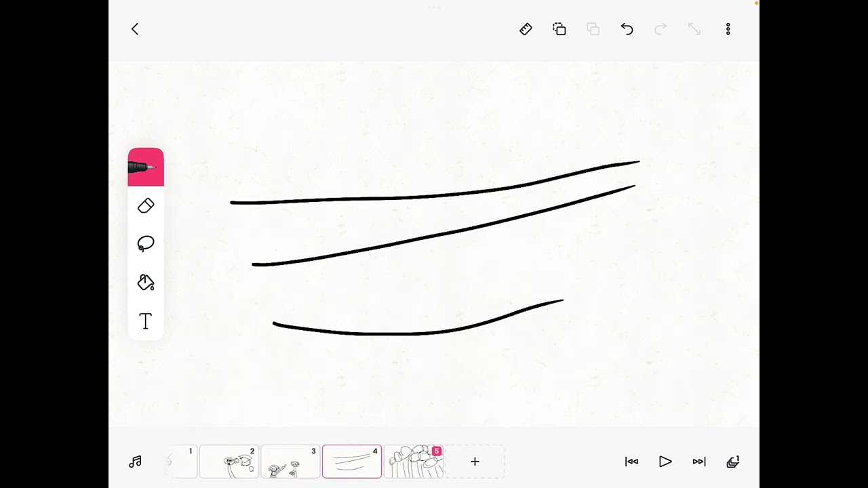Select the paint bucket fill tool
The width and height of the screenshot is (868, 488).
[x=146, y=283]
